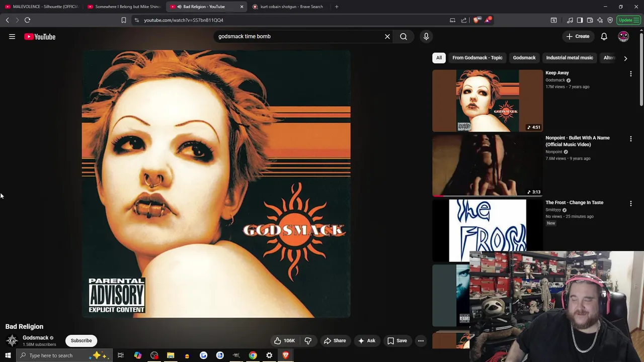Open 'Keep Away' video thumbnail
The height and width of the screenshot is (362, 644).
point(488,101)
